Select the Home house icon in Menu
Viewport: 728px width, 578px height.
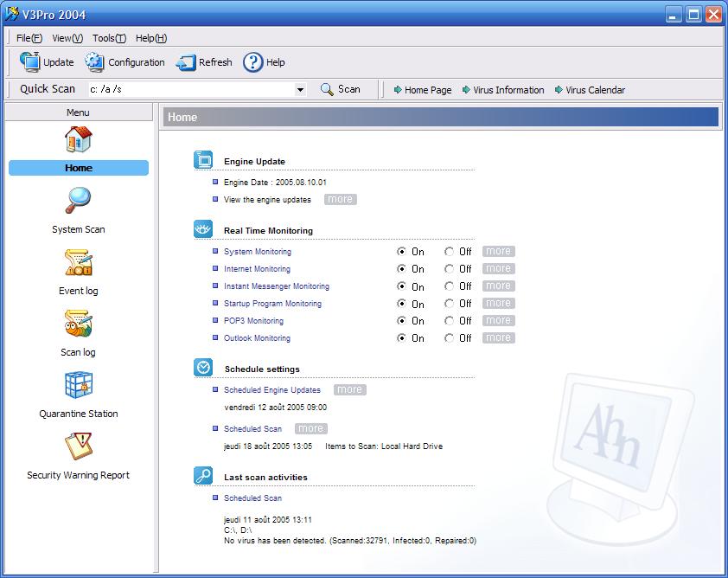(79, 139)
